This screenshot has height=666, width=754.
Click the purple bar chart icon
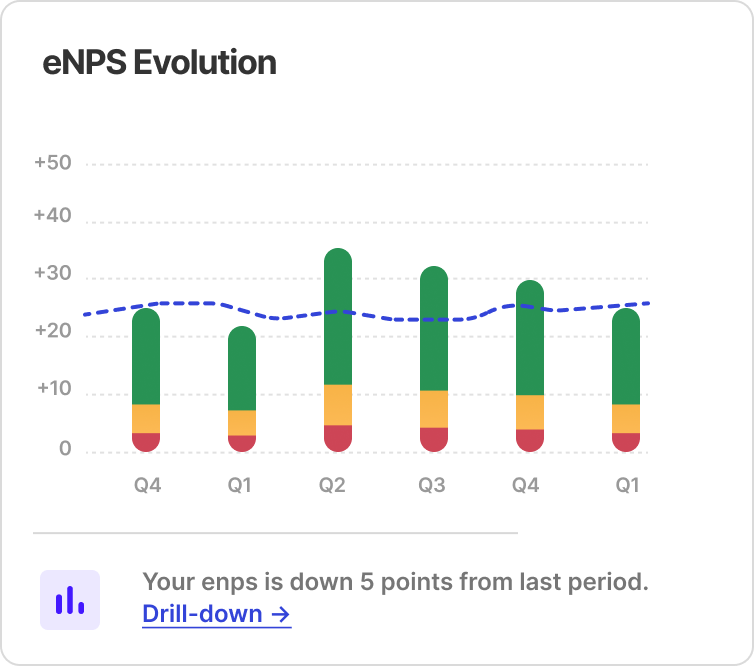click(x=70, y=600)
